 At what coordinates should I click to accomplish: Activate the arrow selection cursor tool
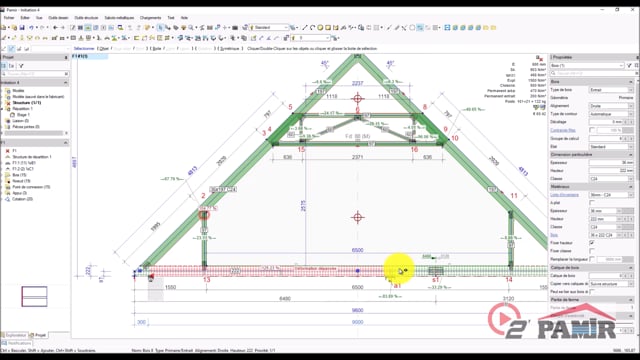coord(160,28)
